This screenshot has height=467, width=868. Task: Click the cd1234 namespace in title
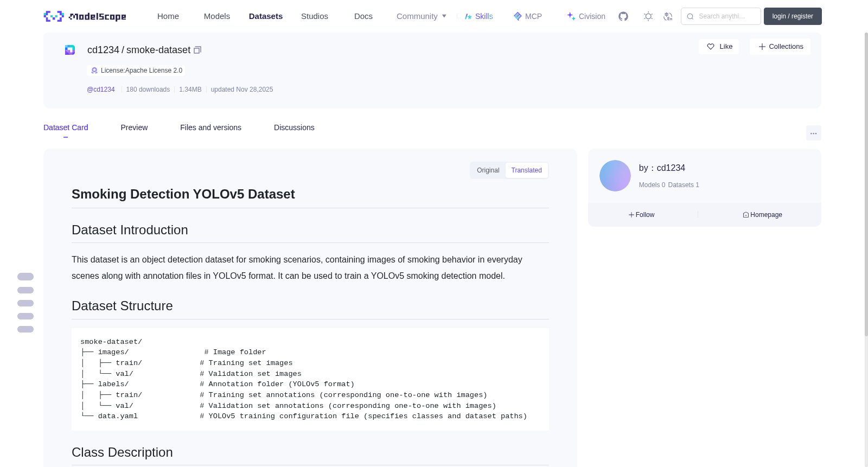(x=103, y=50)
